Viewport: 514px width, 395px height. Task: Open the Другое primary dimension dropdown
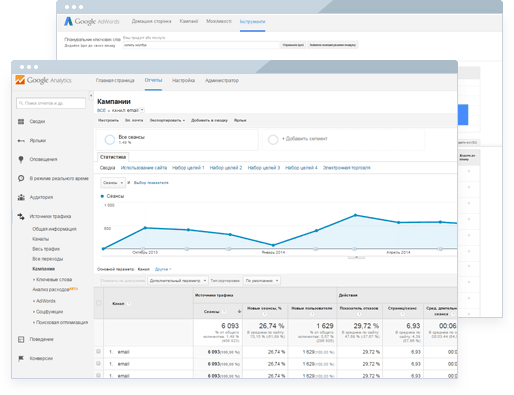pos(163,269)
